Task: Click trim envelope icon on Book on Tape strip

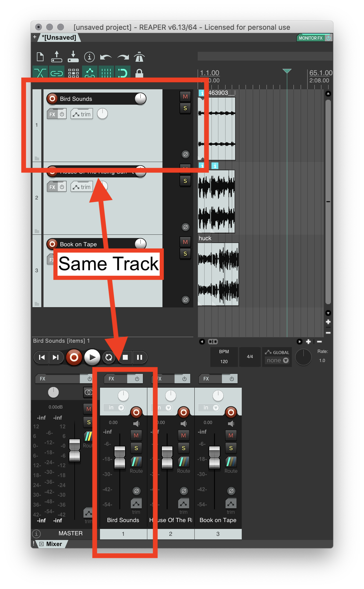Action: tap(231, 503)
